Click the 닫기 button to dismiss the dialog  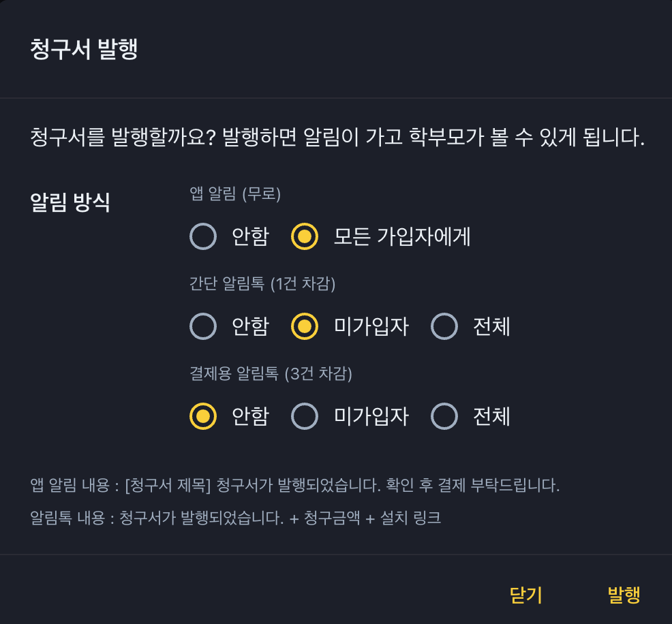click(526, 595)
